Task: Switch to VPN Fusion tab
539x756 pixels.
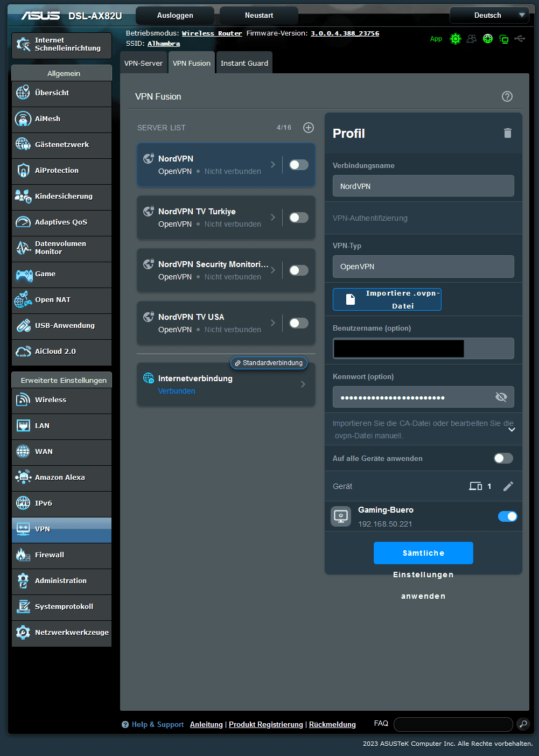Action: 192,63
